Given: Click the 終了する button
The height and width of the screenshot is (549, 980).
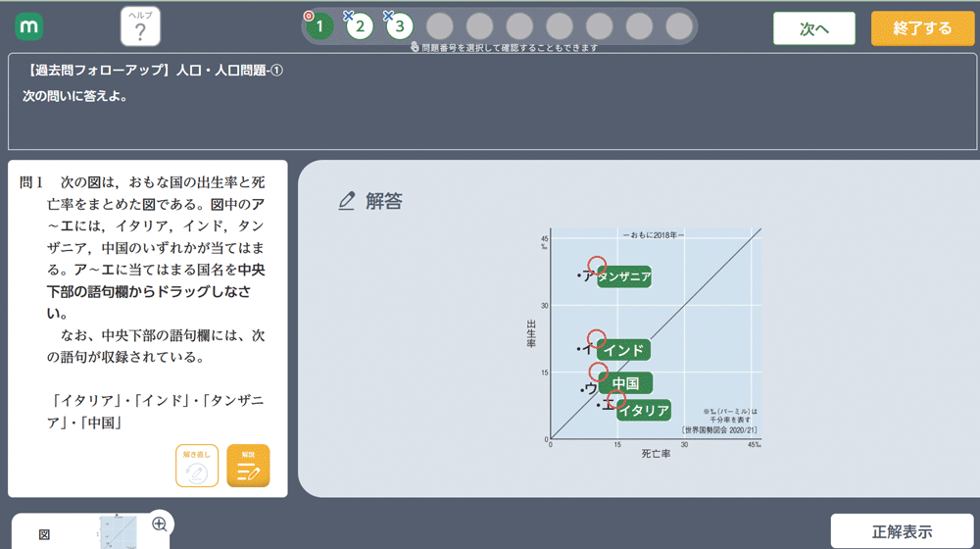Looking at the screenshot, I should coord(922,28).
